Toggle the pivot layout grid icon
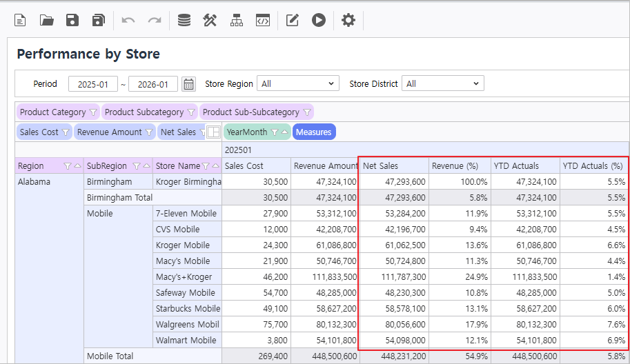The height and width of the screenshot is (364, 630). tap(214, 132)
